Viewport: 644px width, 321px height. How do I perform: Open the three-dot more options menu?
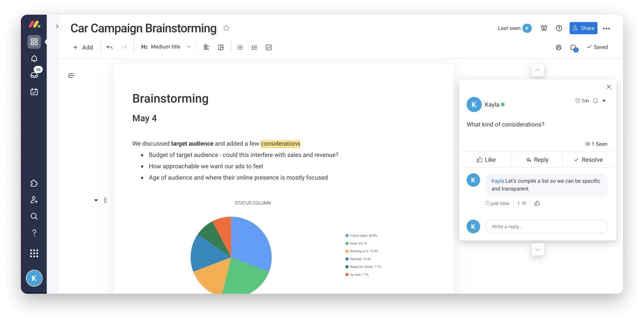(606, 29)
